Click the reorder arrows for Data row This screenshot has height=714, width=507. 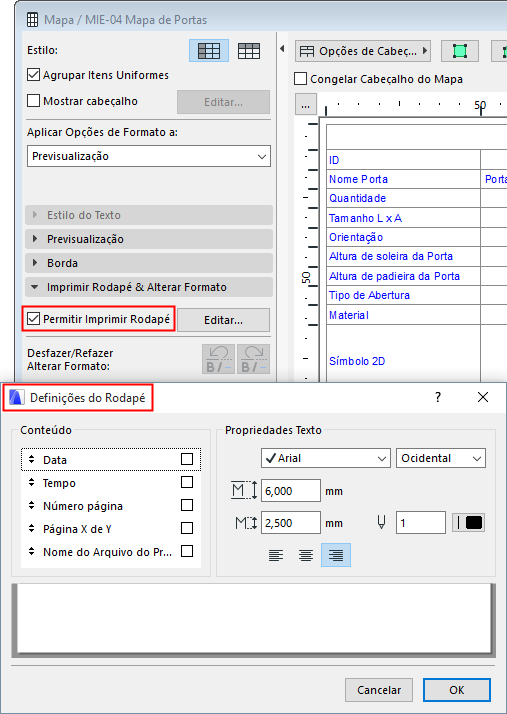(31, 459)
